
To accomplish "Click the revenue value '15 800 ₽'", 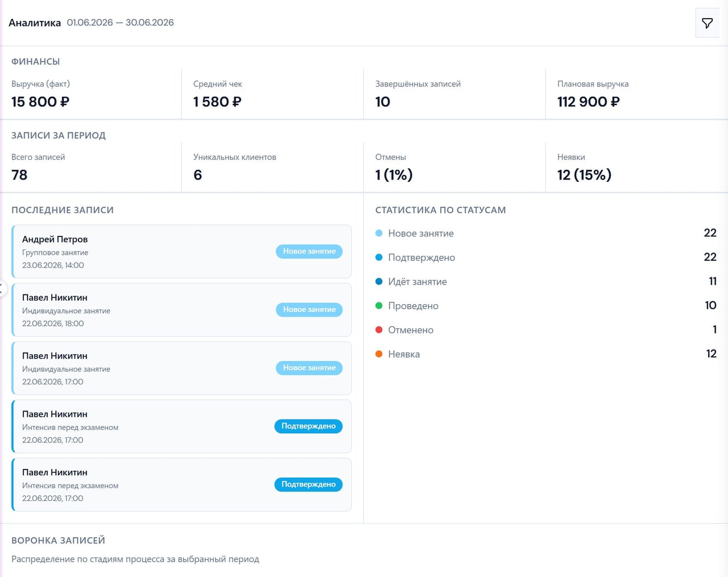I will pyautogui.click(x=40, y=102).
